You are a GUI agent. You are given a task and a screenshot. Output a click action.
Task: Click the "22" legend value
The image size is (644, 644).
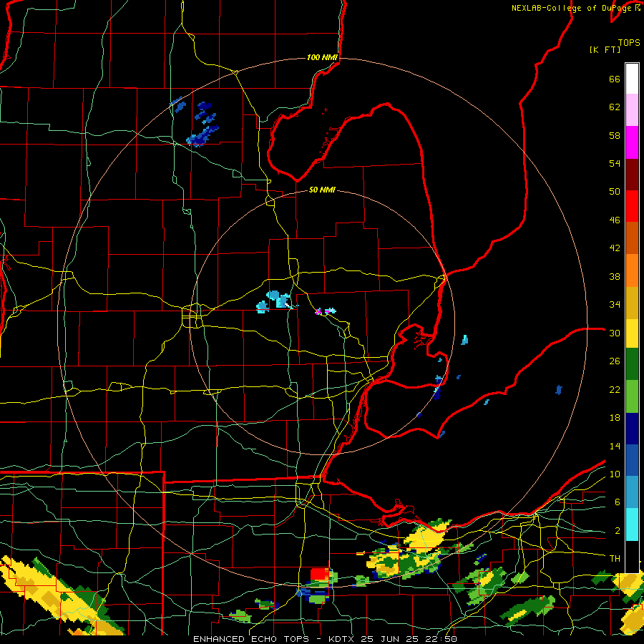(x=615, y=389)
